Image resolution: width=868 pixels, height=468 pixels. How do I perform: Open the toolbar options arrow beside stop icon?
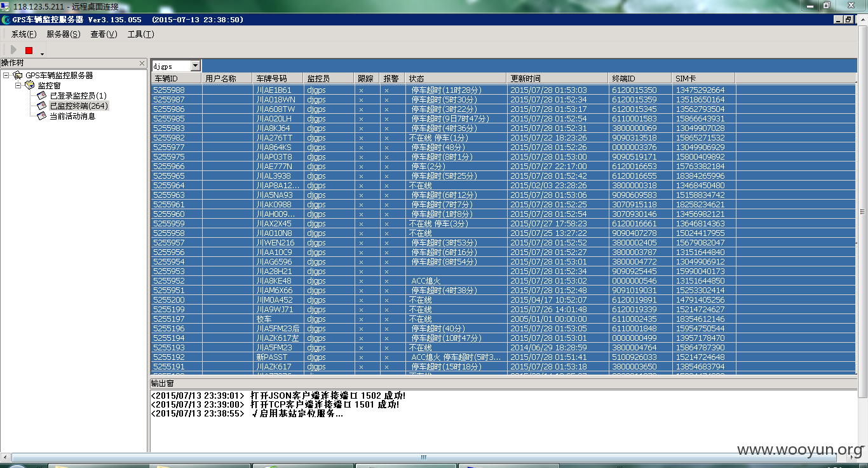[43, 53]
